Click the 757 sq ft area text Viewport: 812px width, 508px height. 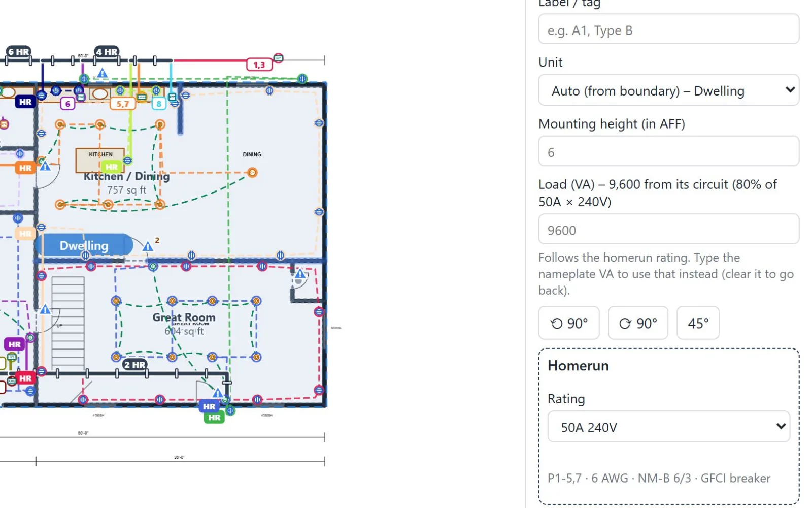(126, 190)
